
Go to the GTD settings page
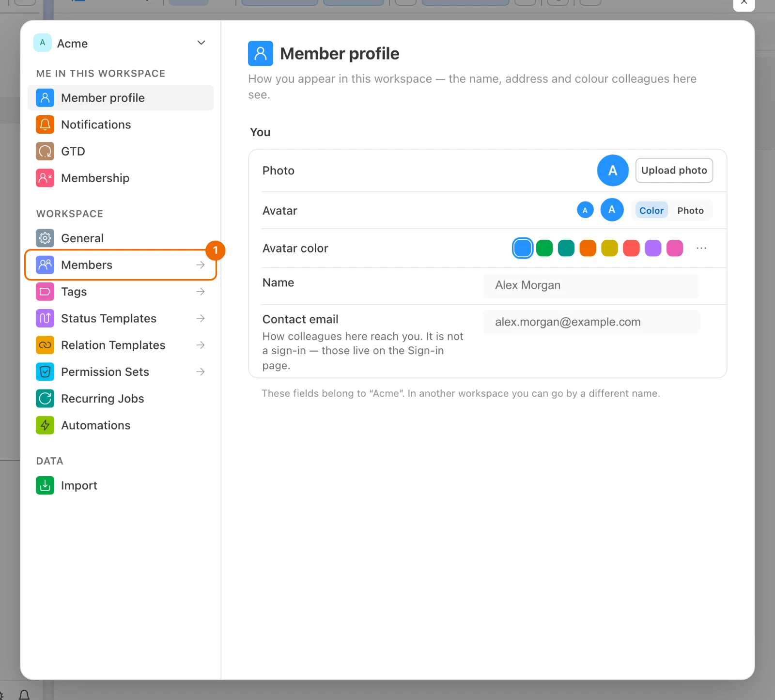point(121,151)
